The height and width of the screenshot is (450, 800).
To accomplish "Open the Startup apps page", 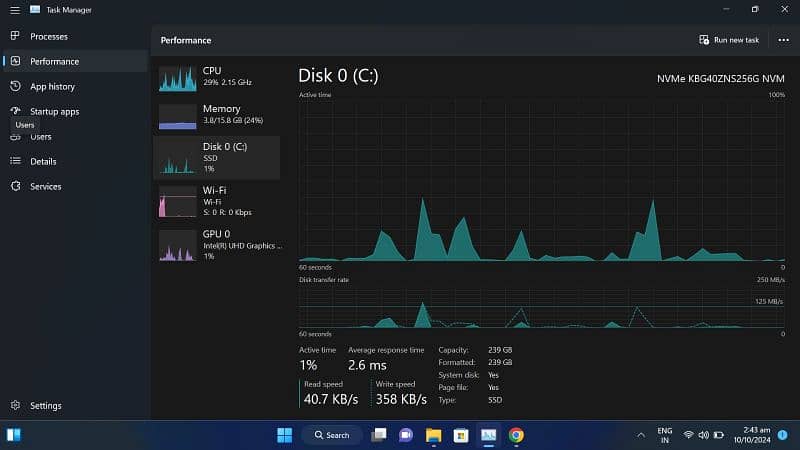I will 54,112.
